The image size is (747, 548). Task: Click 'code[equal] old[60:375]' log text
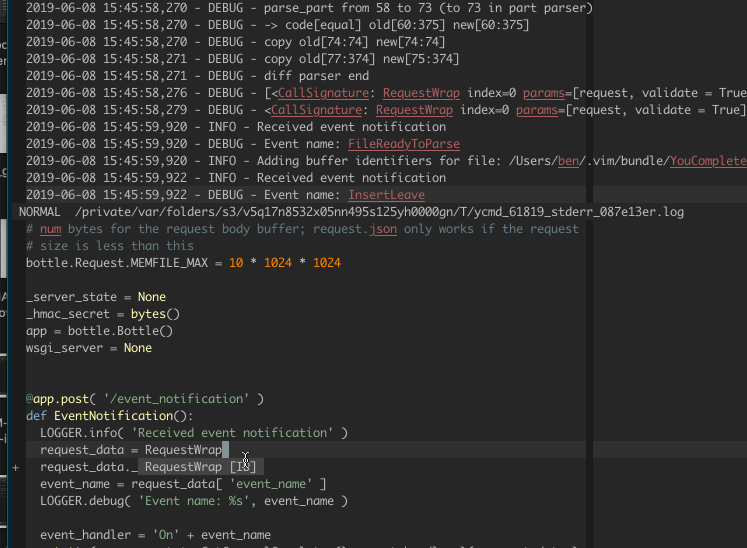365,25
